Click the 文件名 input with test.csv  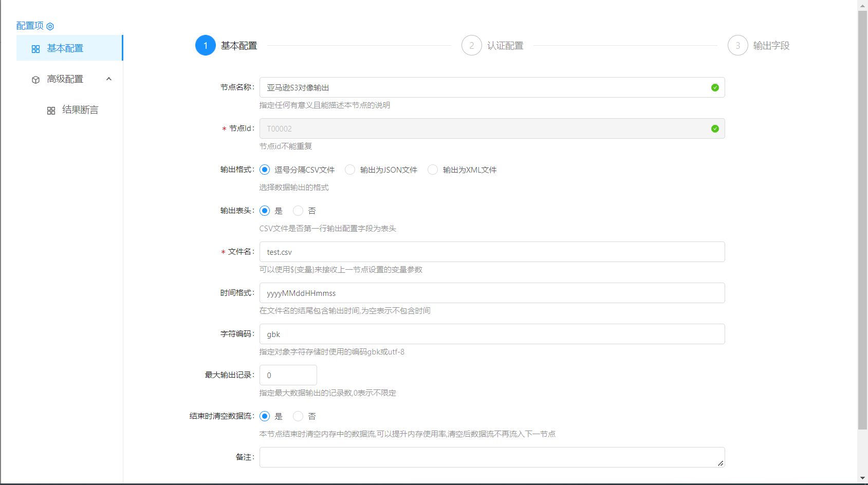pos(492,252)
